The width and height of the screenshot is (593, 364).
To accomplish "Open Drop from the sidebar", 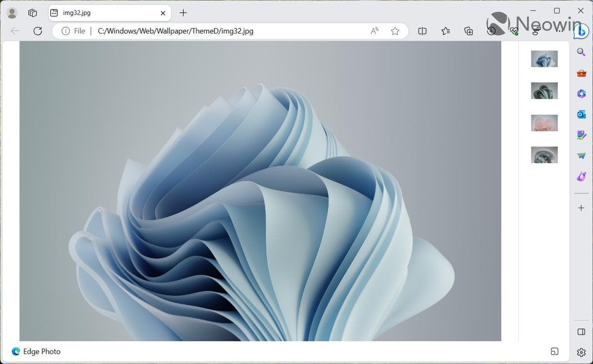I will point(581,156).
